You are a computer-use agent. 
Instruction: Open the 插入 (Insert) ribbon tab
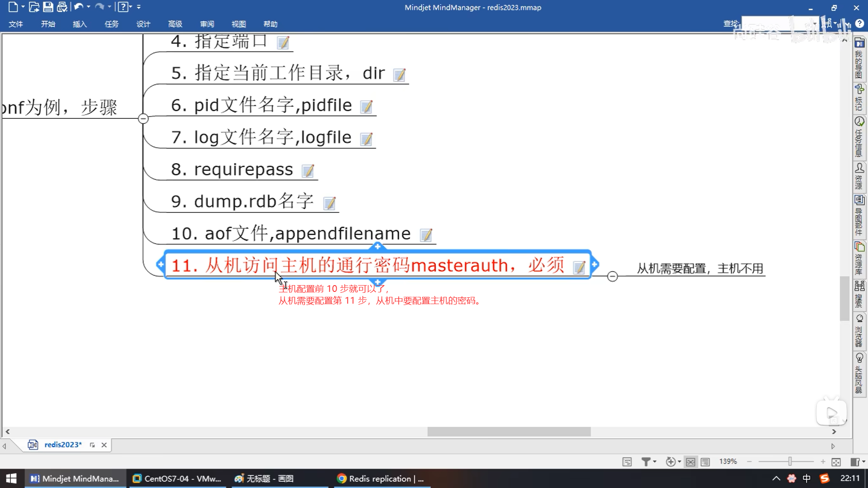tap(80, 24)
